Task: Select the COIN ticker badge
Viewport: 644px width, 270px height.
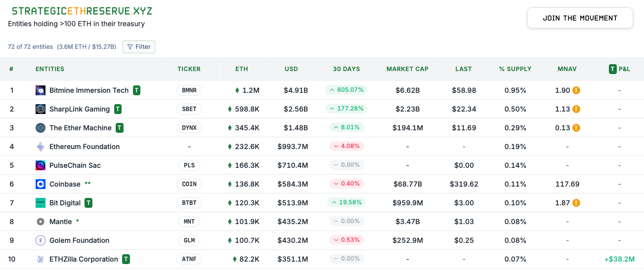Action: (189, 184)
